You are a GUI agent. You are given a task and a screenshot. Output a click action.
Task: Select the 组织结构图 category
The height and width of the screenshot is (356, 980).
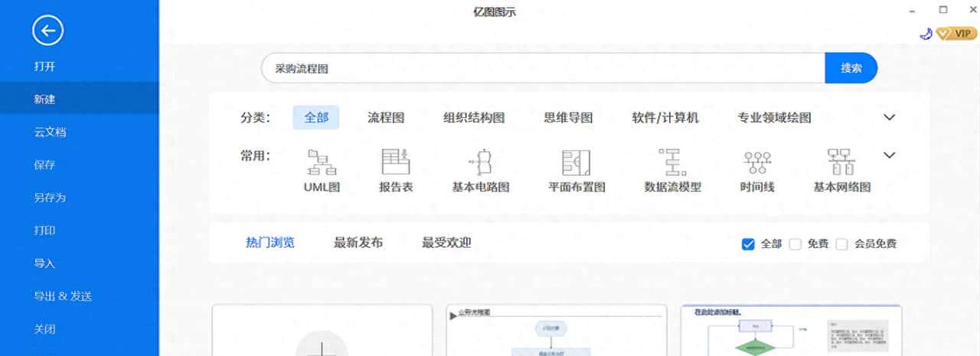[x=474, y=118]
